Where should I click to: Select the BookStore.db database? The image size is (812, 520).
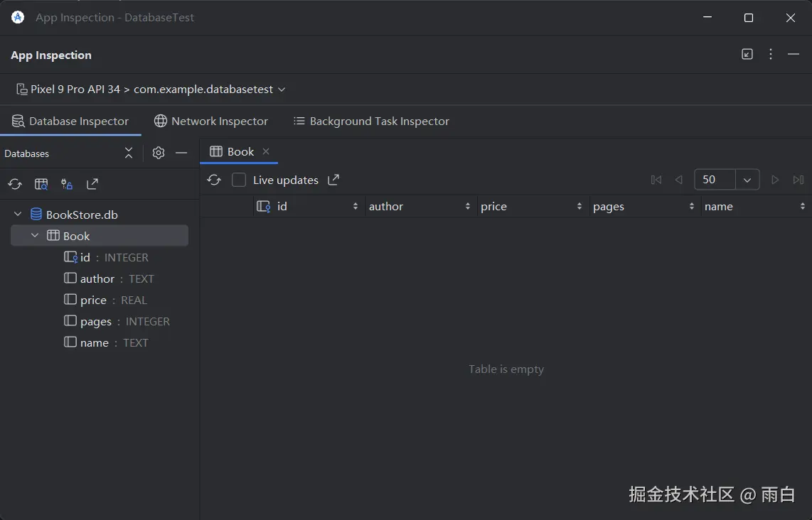tap(82, 215)
